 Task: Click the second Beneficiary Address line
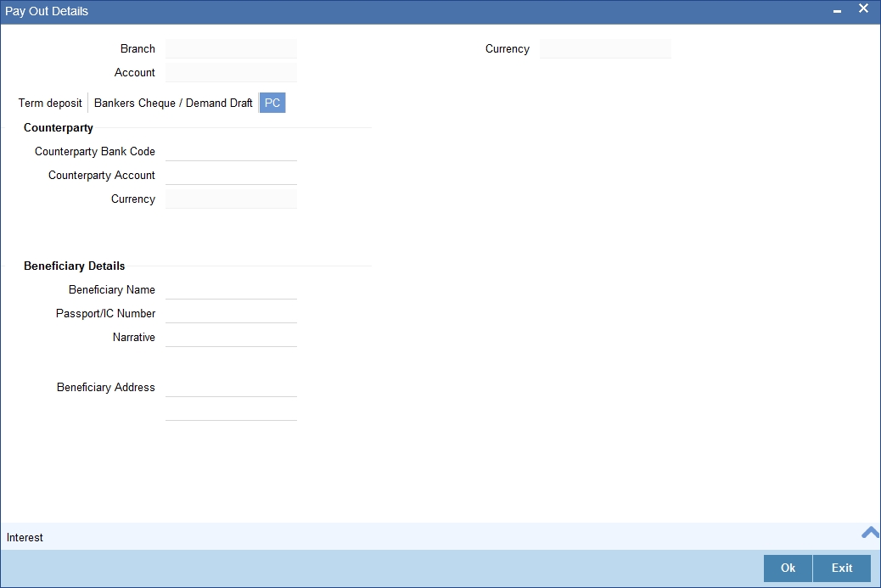click(x=231, y=412)
